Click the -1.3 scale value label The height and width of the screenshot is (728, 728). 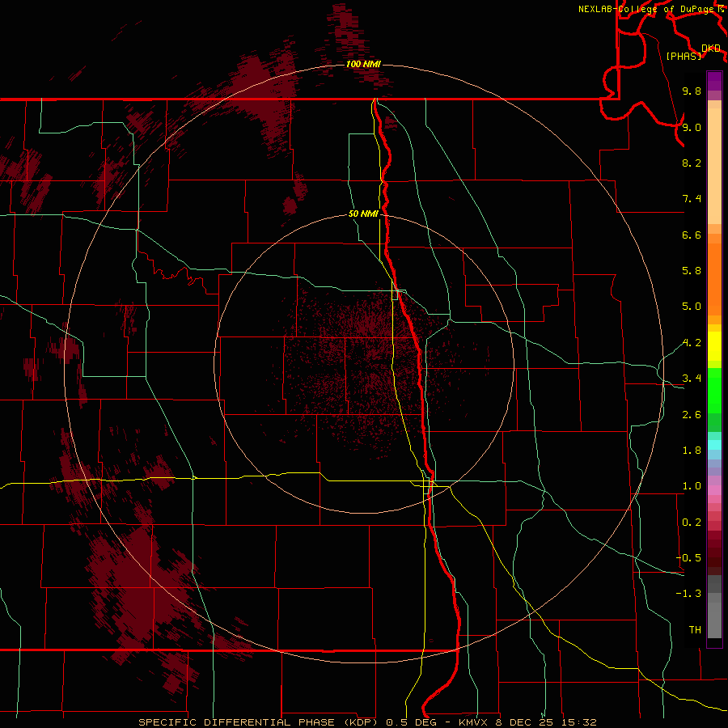point(688,594)
